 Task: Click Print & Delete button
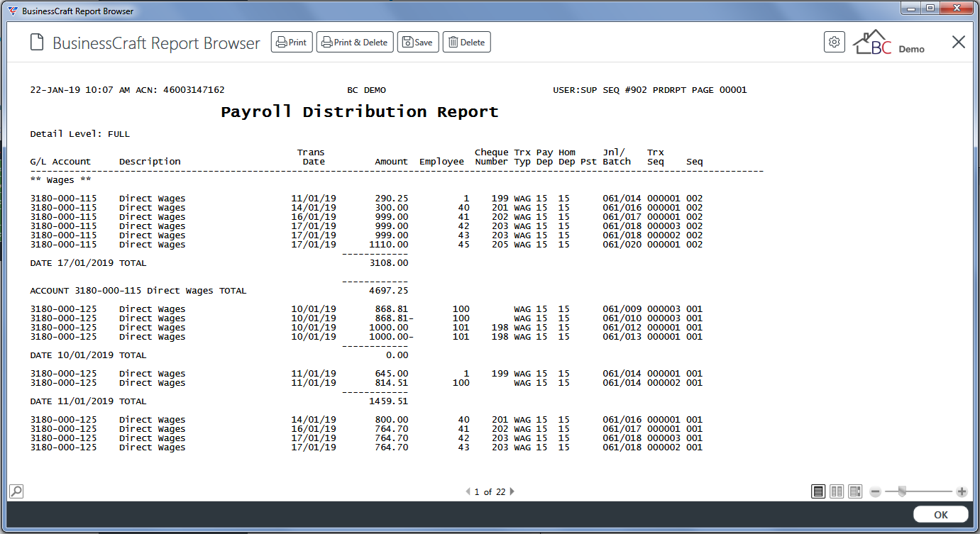click(355, 43)
